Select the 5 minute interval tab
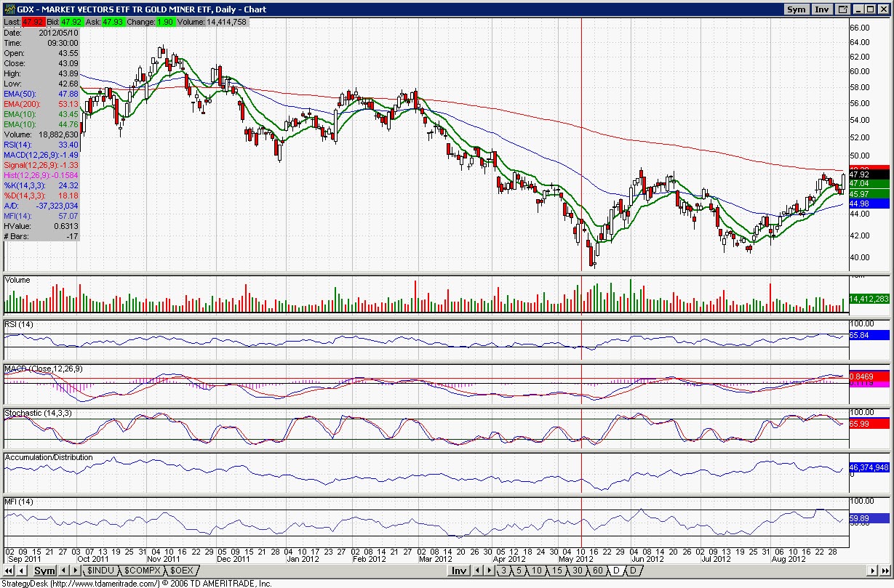 pyautogui.click(x=519, y=571)
